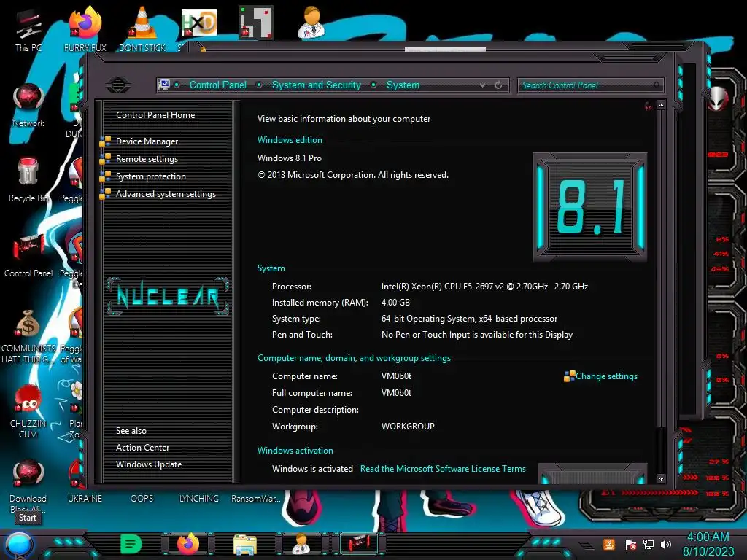This screenshot has width=747, height=560.
Task: Click the Change settings link
Action: click(x=606, y=376)
